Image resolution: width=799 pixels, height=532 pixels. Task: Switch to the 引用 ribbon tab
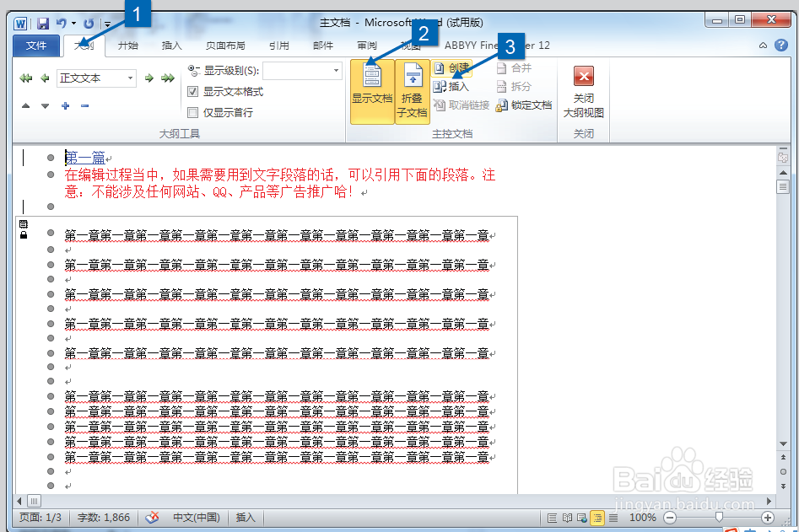pyautogui.click(x=279, y=46)
